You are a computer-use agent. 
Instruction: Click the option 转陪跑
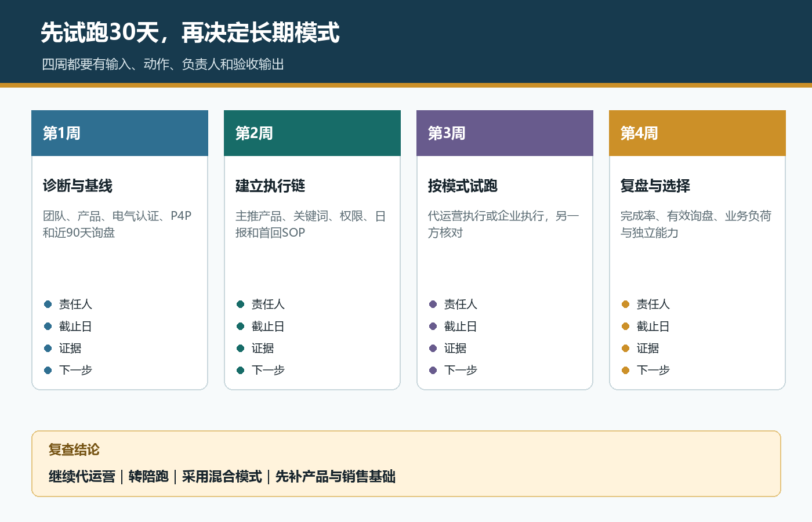pos(148,477)
